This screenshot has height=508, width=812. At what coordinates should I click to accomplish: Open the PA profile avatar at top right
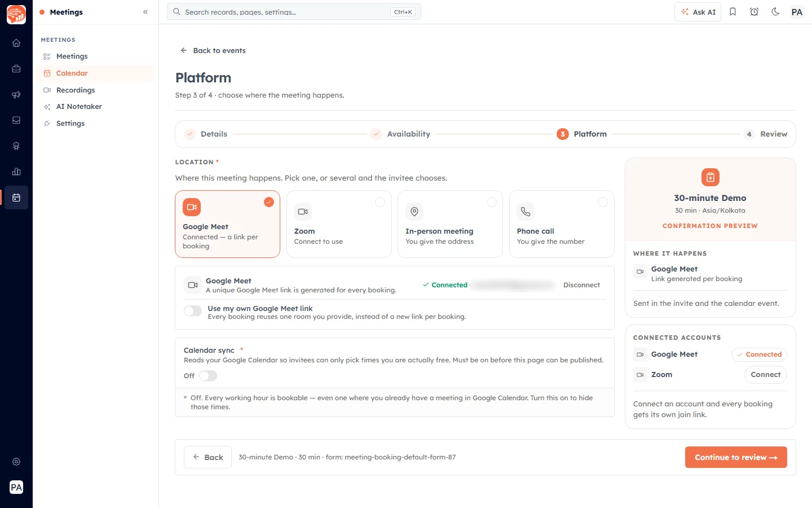pos(797,12)
